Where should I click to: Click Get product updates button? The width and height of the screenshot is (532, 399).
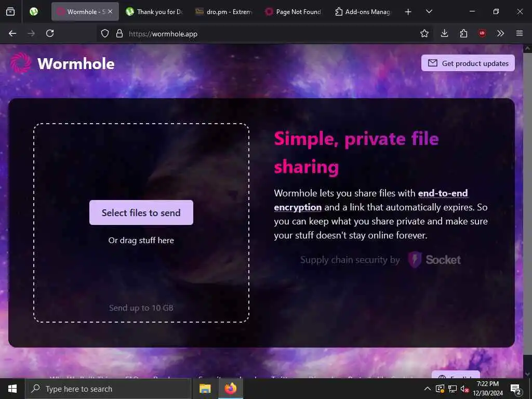pyautogui.click(x=468, y=63)
